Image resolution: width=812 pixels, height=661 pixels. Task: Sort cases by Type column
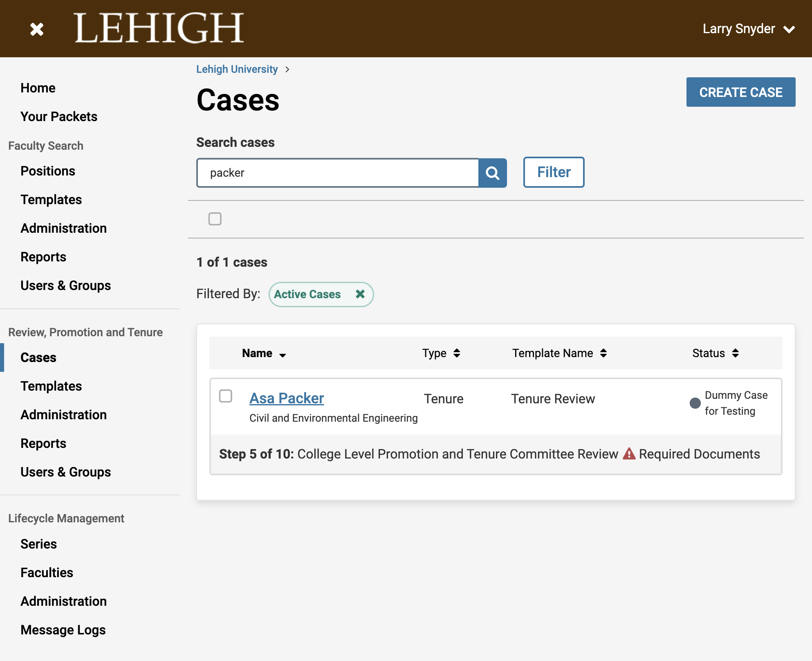click(441, 353)
